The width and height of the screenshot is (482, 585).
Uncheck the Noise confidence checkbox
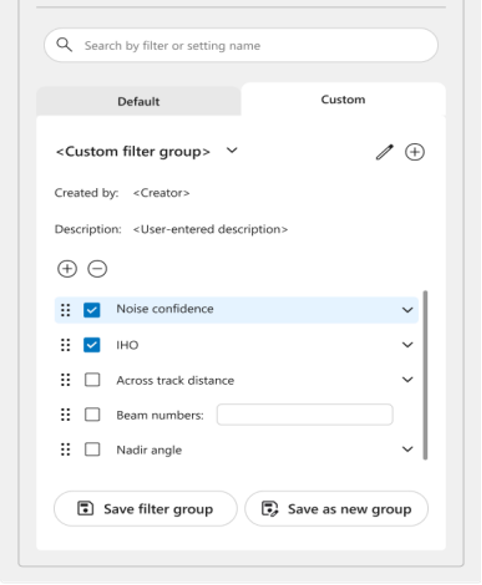click(92, 310)
